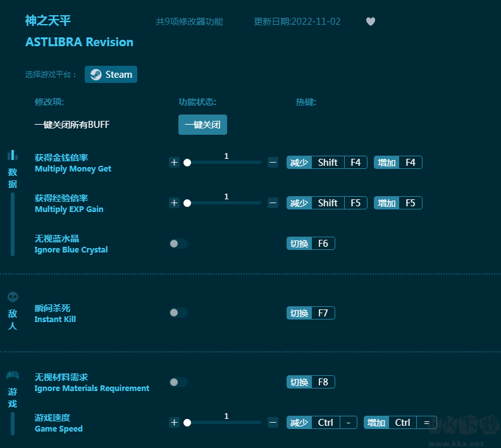501x448 pixels.
Task: Turn on Ignore Materials Requirement toggle
Action: 178,382
